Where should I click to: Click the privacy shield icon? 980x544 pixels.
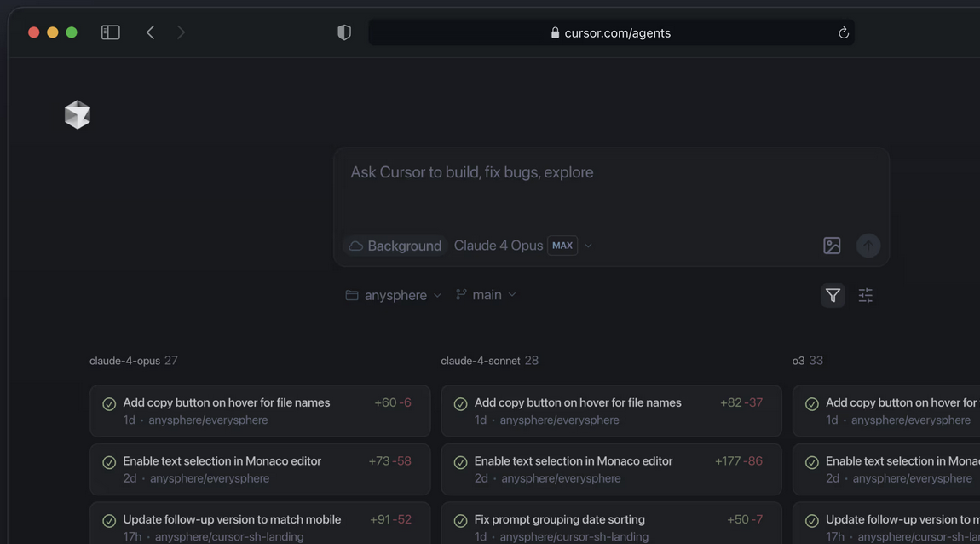(344, 32)
